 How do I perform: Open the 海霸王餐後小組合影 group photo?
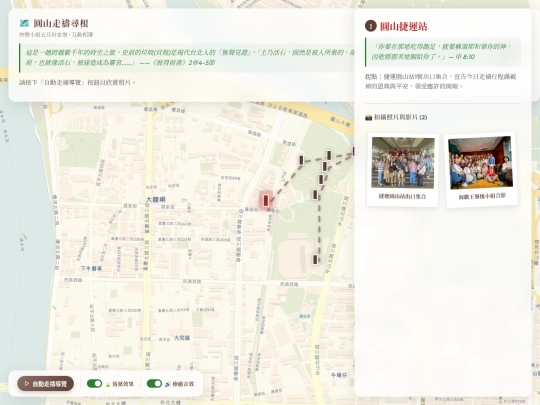[480, 163]
